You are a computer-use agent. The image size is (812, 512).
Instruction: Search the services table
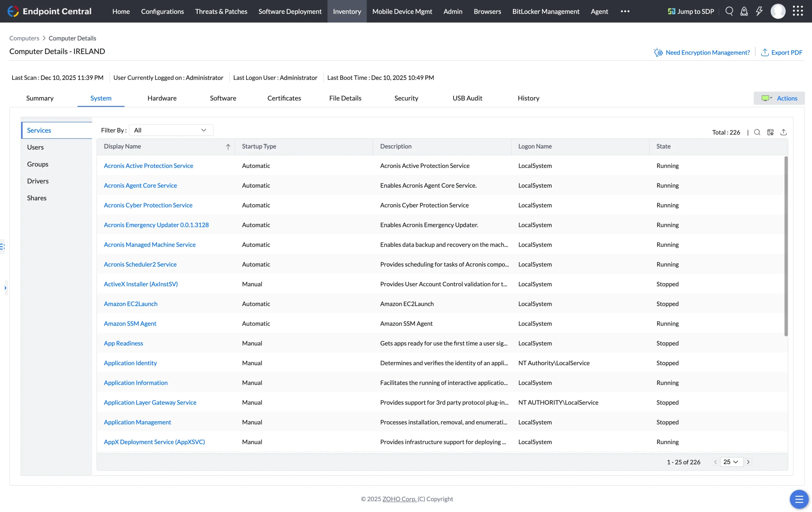757,132
